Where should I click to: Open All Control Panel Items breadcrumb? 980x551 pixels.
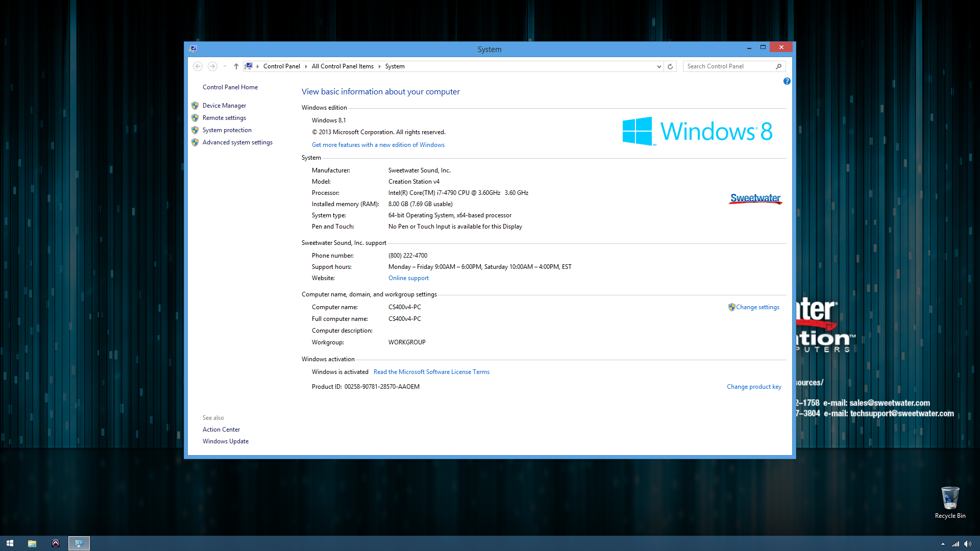click(x=342, y=66)
